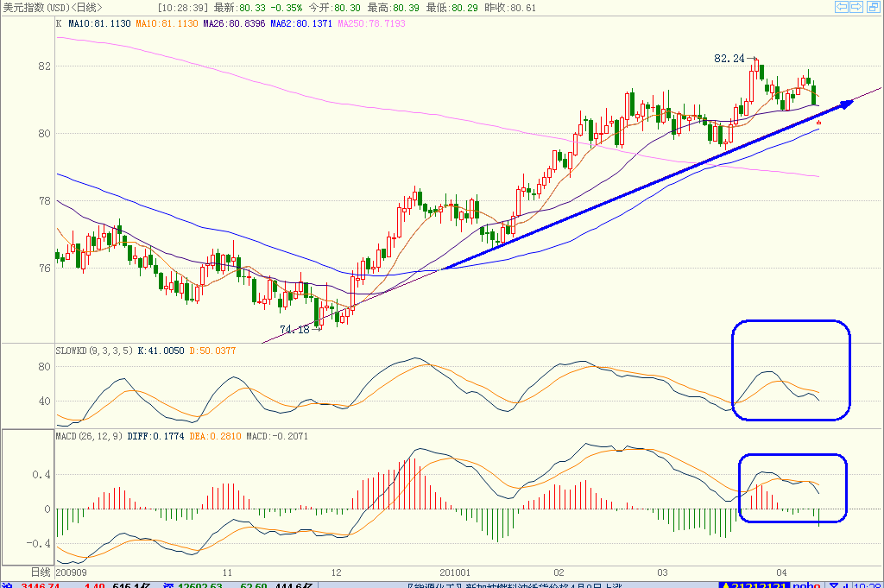Select the orange MA10:81.1130 legend label
Image resolution: width=884 pixels, height=588 pixels.
click(167, 23)
